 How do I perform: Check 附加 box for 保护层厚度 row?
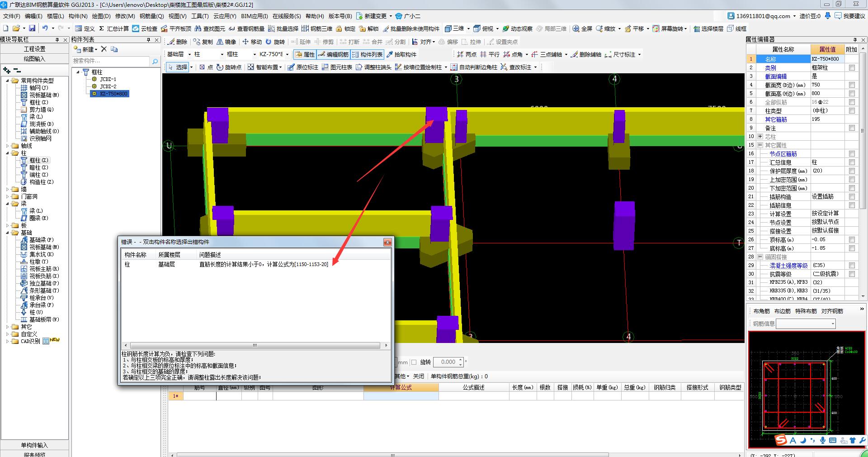click(852, 171)
